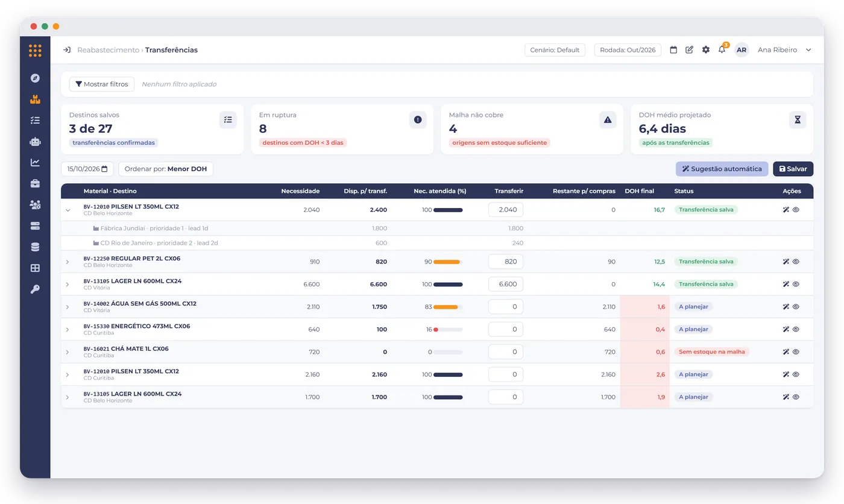Open the key access icon in sidebar
Screen dimensions: 844x504
pos(35,289)
